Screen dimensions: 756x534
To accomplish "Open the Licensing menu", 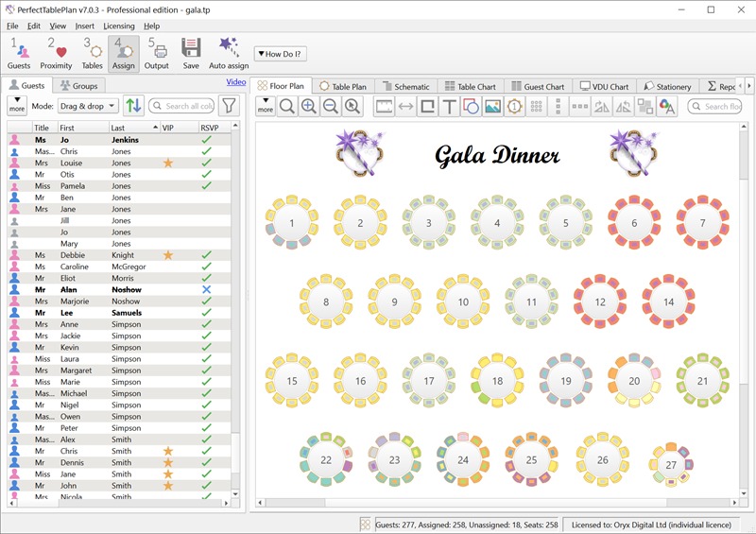I will click(x=118, y=26).
